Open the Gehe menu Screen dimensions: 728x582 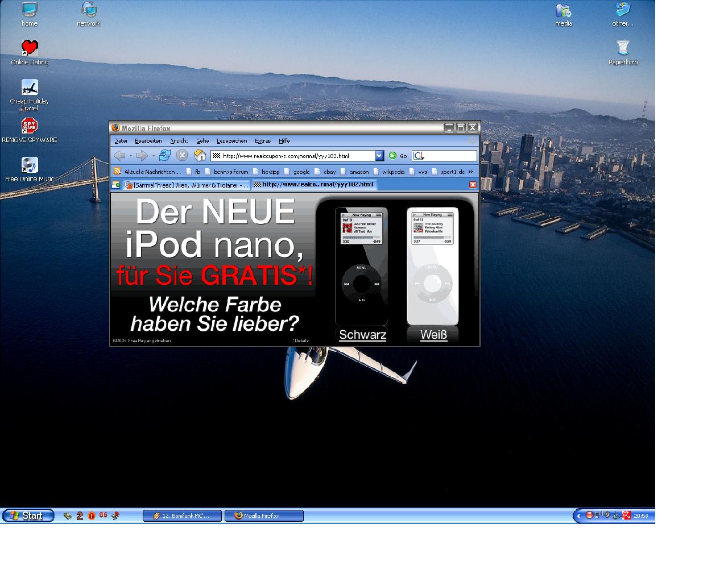(x=202, y=141)
